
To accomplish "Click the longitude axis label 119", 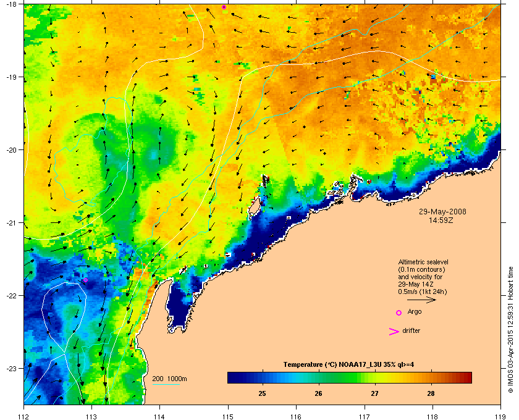I will coord(500,416).
